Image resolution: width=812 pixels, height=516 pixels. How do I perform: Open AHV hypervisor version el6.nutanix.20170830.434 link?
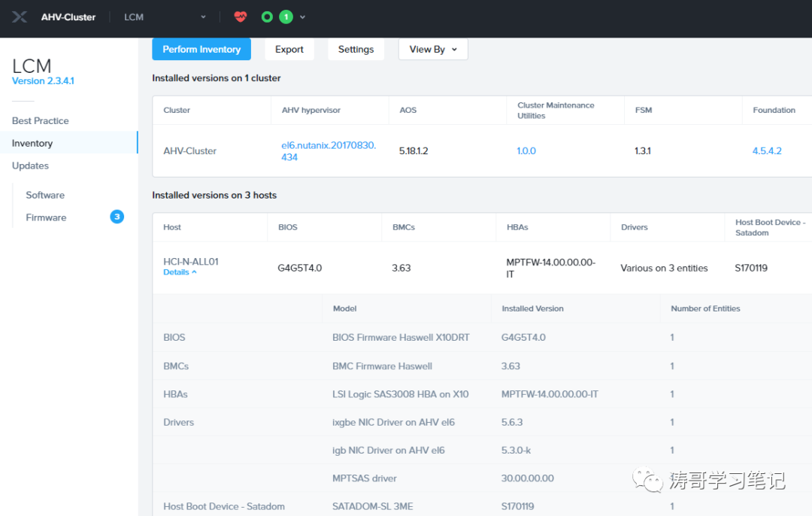329,151
